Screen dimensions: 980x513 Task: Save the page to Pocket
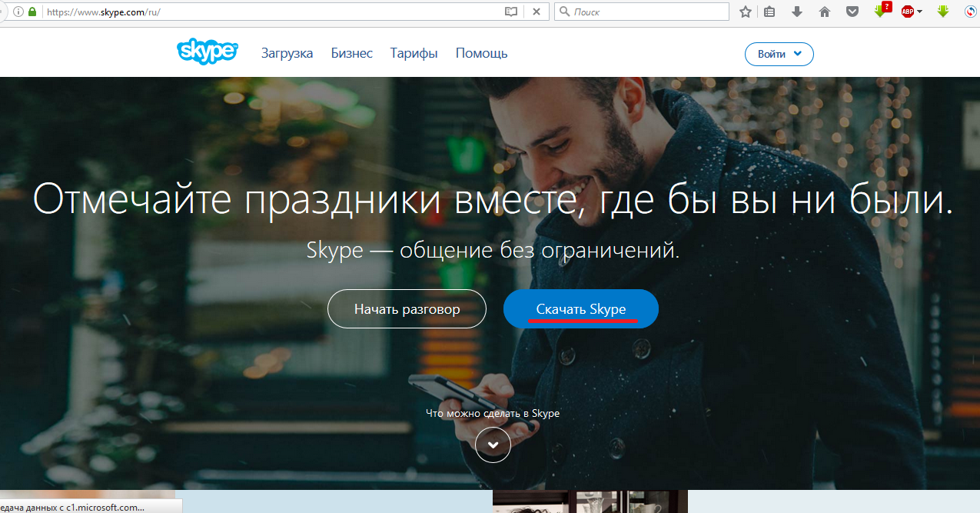click(852, 12)
